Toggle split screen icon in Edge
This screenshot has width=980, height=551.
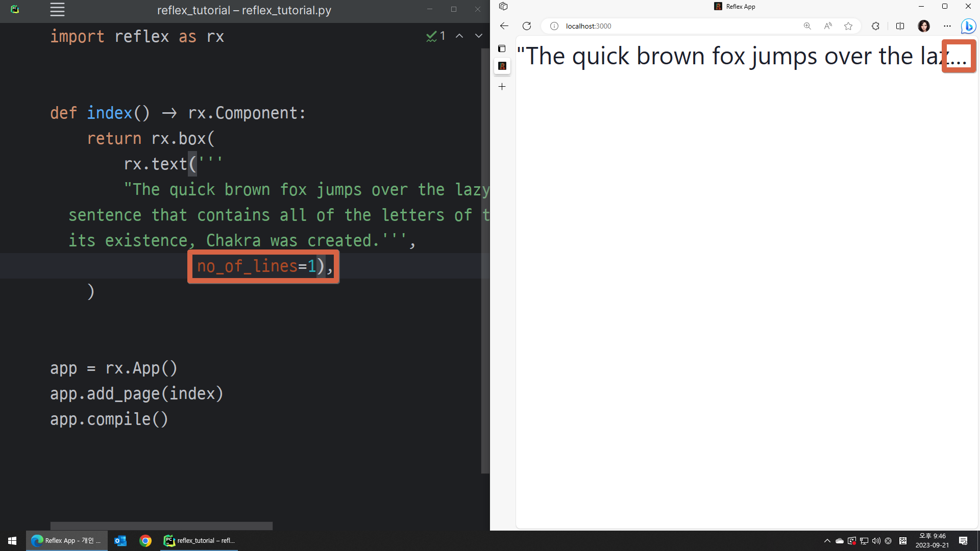point(900,26)
